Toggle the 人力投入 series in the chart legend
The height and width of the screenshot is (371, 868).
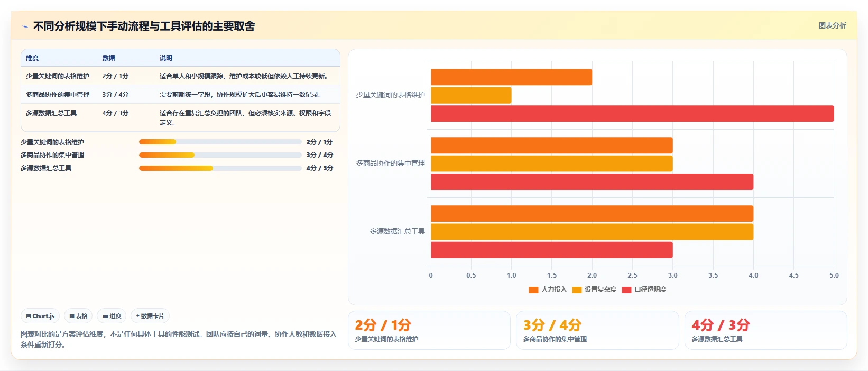click(x=548, y=289)
